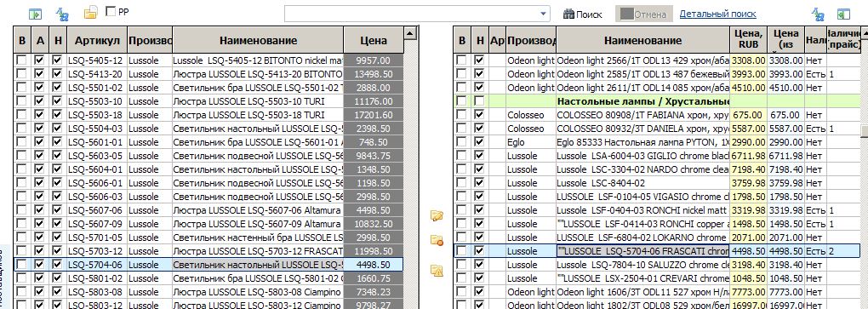
Task: Click the folder with pencil icon
Action: click(437, 215)
